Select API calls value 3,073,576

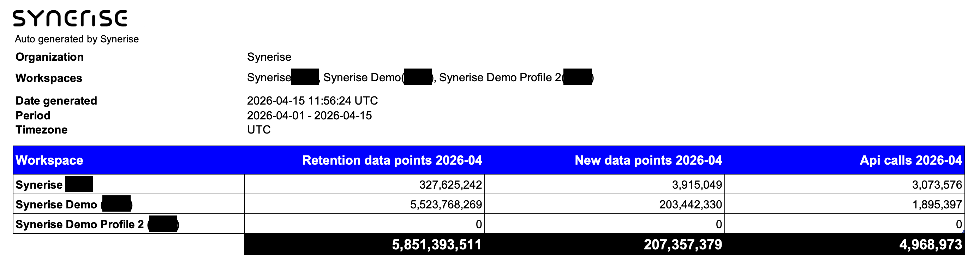click(x=937, y=185)
